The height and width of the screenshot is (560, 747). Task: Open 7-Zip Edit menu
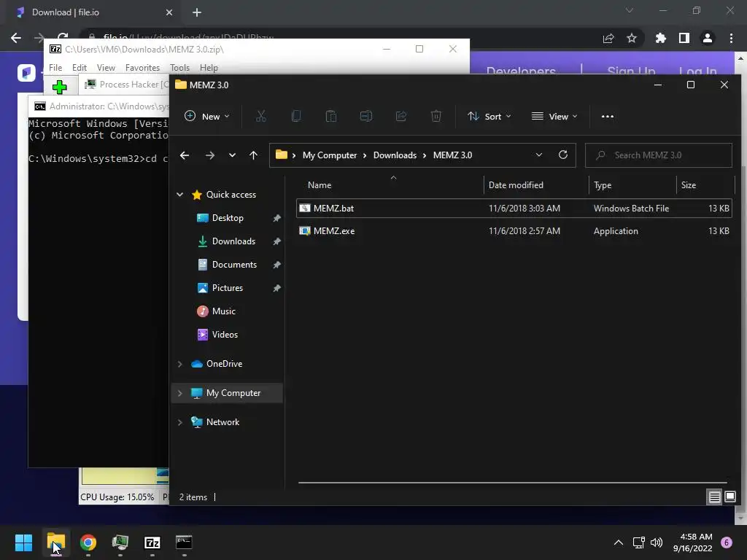pos(79,68)
